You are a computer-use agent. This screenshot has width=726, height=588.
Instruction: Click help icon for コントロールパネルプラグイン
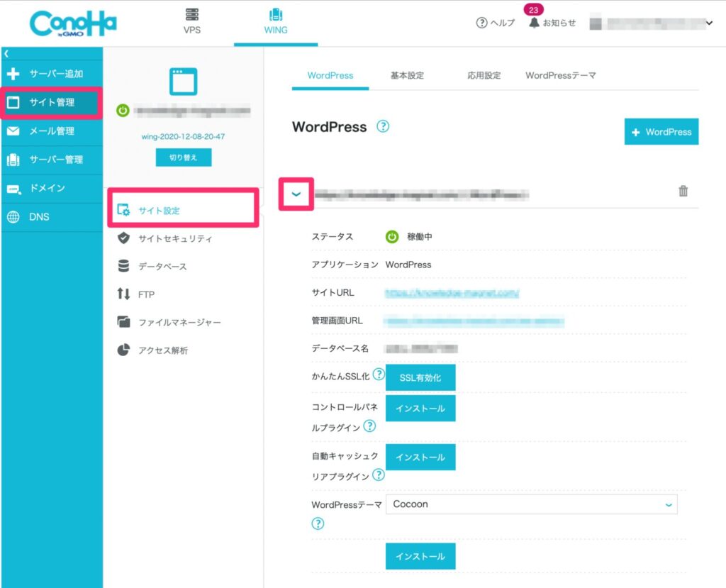(x=369, y=426)
